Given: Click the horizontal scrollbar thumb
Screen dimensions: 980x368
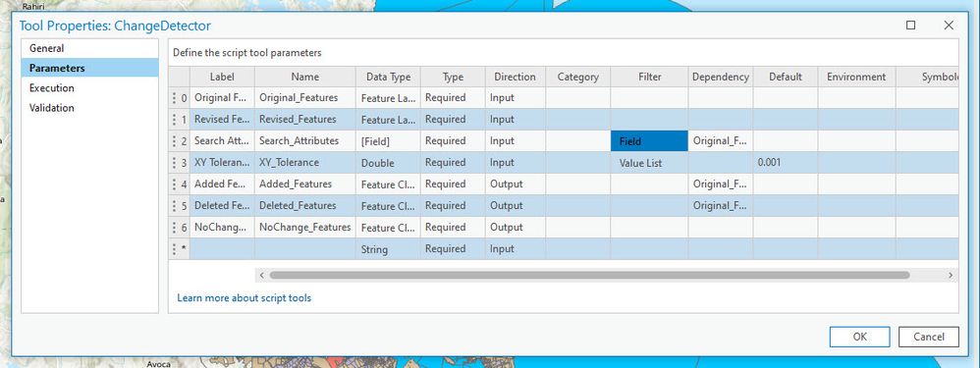Looking at the screenshot, I should tap(589, 275).
